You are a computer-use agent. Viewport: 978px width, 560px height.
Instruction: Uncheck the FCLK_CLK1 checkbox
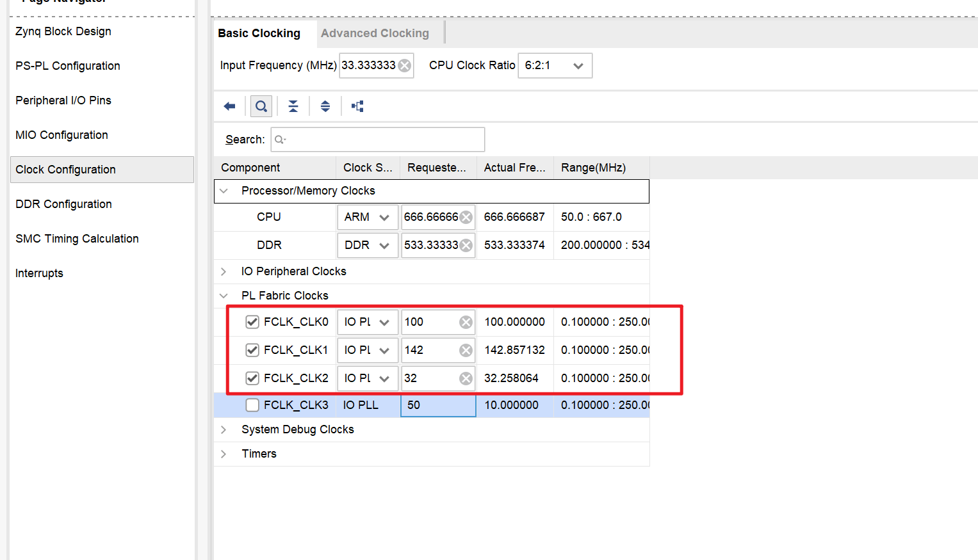pos(252,350)
